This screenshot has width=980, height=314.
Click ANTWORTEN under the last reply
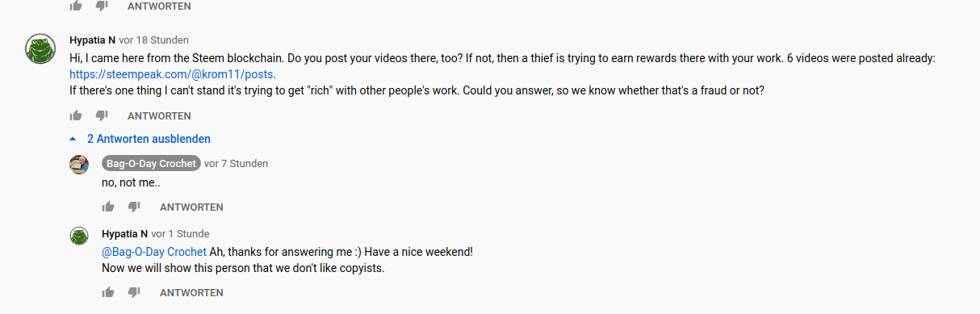pyautogui.click(x=191, y=293)
